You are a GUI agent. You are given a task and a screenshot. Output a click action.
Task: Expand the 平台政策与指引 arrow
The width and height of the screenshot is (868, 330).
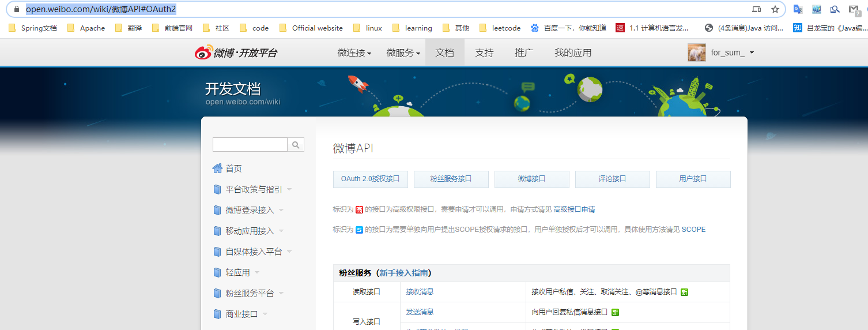pyautogui.click(x=289, y=189)
